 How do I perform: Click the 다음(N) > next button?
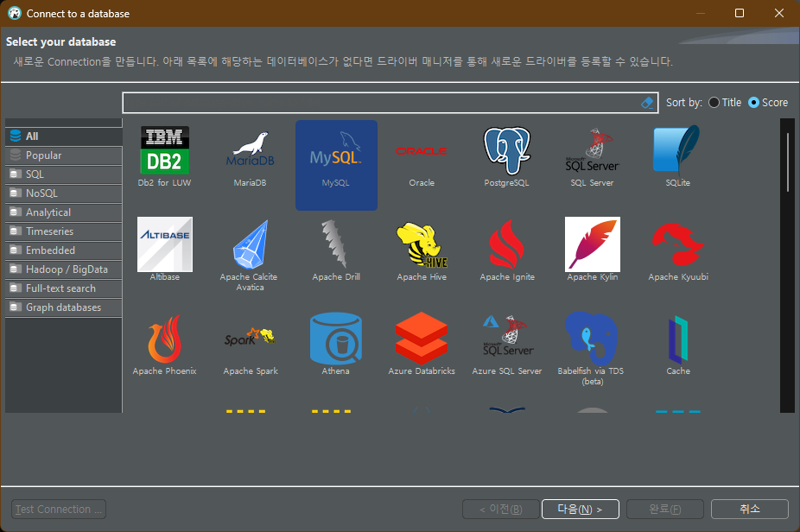click(580, 509)
